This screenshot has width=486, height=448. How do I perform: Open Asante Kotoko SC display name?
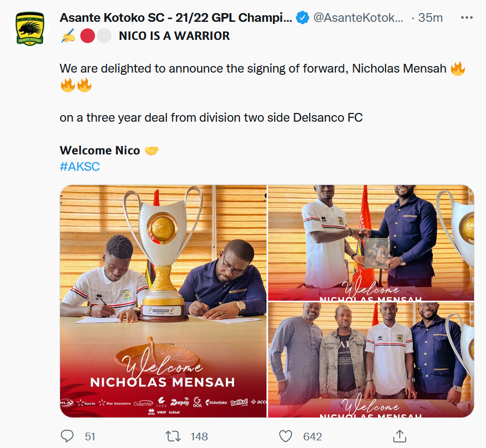tap(176, 18)
